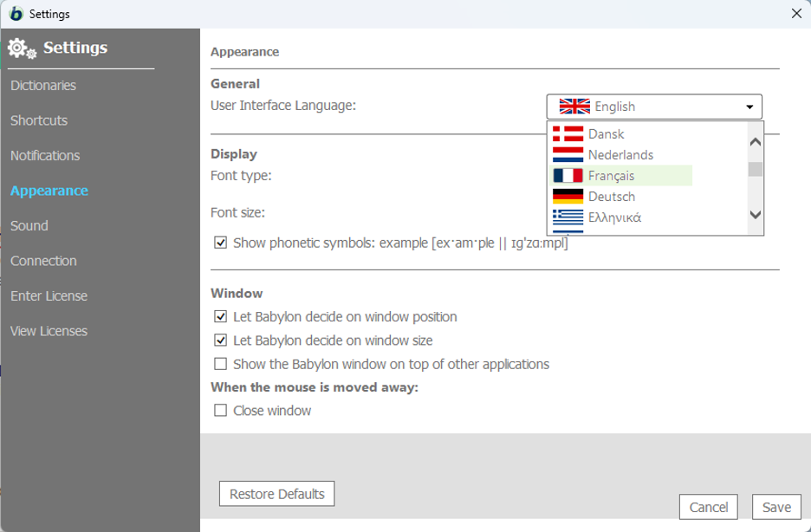Click the Danish flag icon
The height and width of the screenshot is (532, 811).
click(x=568, y=134)
